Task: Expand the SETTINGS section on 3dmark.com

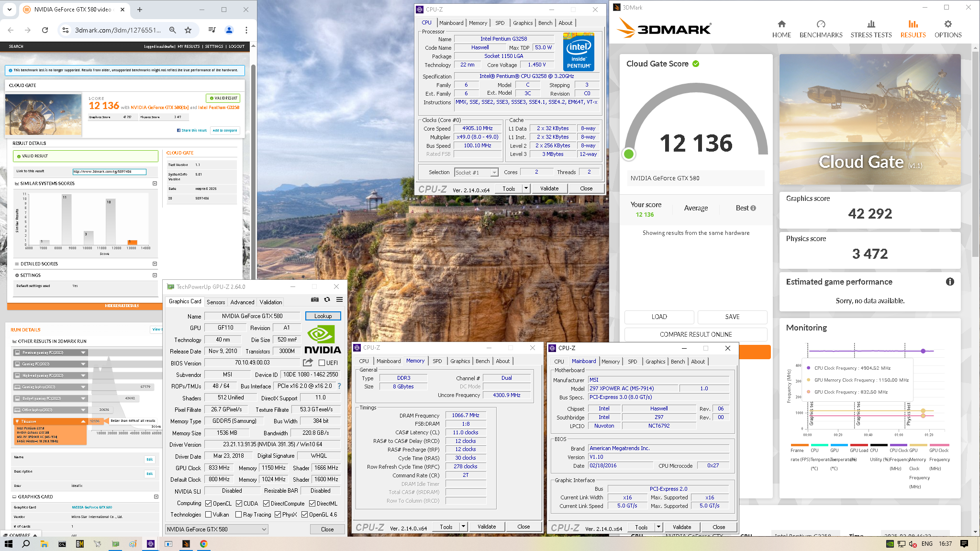Action: click(x=155, y=275)
